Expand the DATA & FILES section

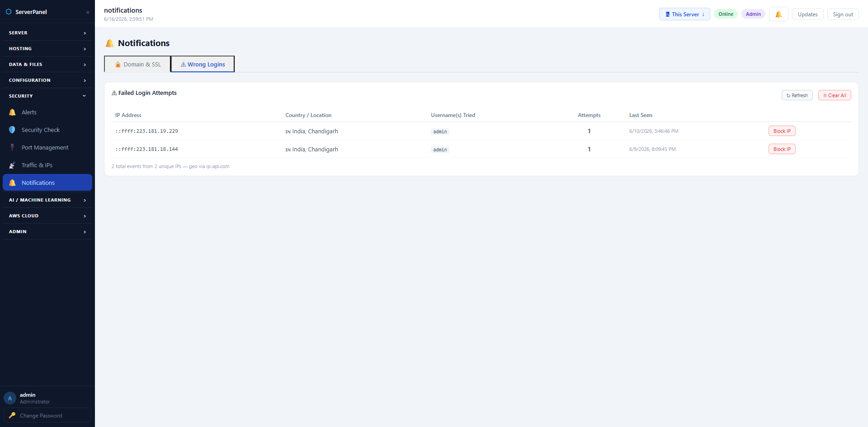pyautogui.click(x=47, y=65)
